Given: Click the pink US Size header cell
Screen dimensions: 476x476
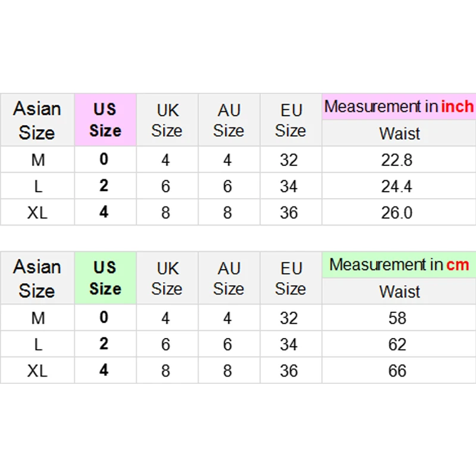Looking at the screenshot, I should (x=105, y=120).
